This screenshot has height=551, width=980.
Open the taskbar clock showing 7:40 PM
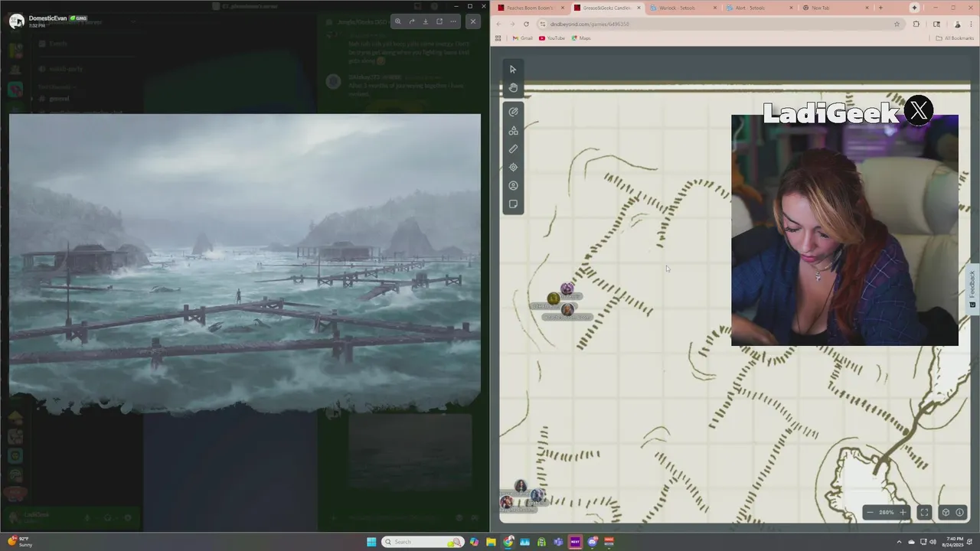(x=954, y=542)
